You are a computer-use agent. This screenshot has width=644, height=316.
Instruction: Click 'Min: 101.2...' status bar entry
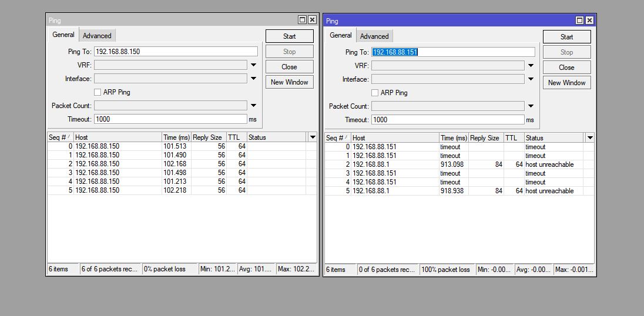pyautogui.click(x=217, y=269)
